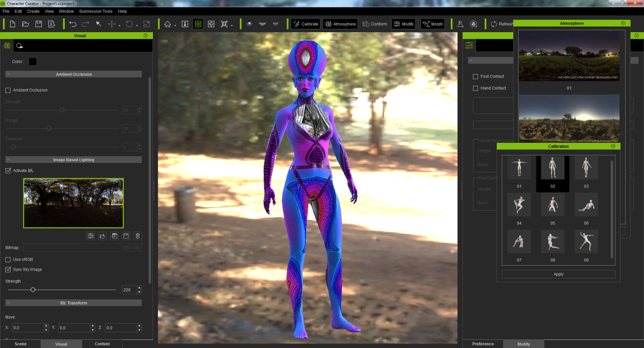
Task: Toggle the highlighted camera pan tool
Action: [198, 24]
